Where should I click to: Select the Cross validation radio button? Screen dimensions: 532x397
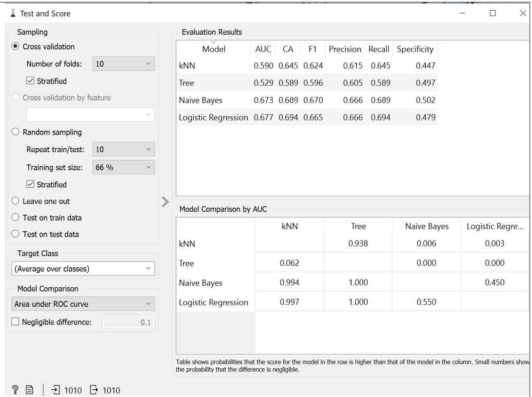15,46
